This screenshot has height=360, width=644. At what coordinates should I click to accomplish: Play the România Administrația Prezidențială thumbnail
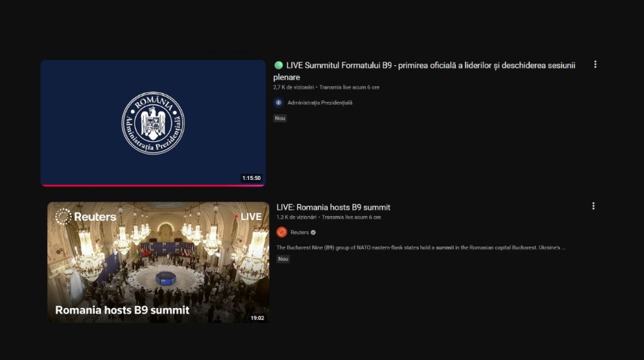(153, 123)
